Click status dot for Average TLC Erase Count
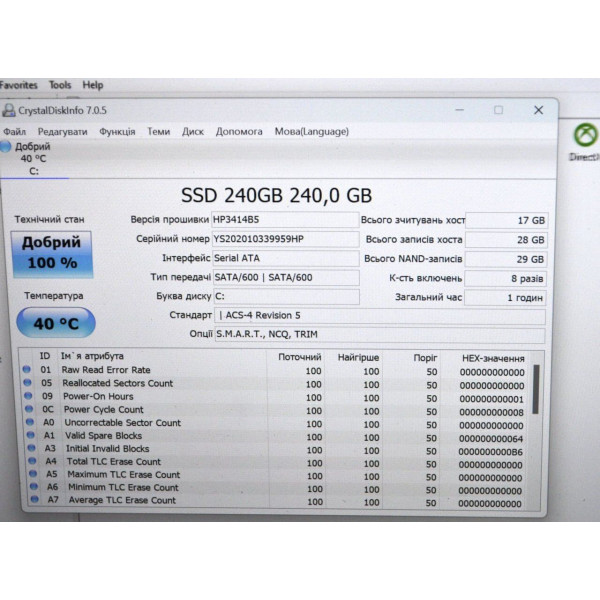Screen dimensions: 600x600 click(34, 499)
